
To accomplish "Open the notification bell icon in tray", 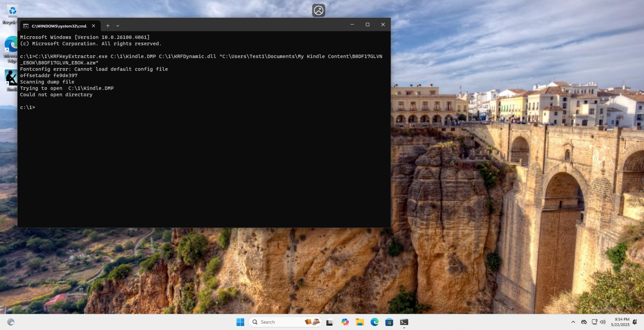I will tap(635, 322).
